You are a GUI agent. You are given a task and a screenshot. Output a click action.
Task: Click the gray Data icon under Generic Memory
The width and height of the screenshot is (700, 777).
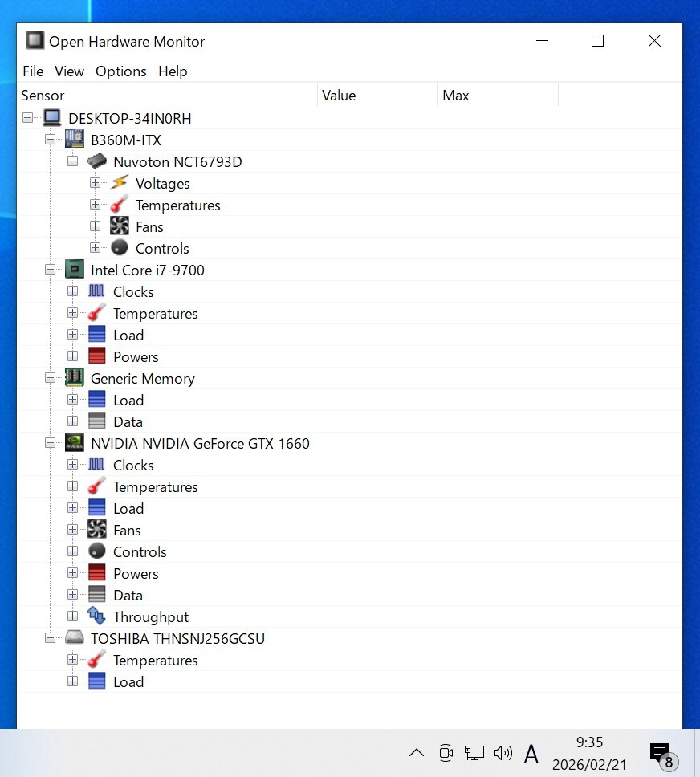click(x=96, y=421)
